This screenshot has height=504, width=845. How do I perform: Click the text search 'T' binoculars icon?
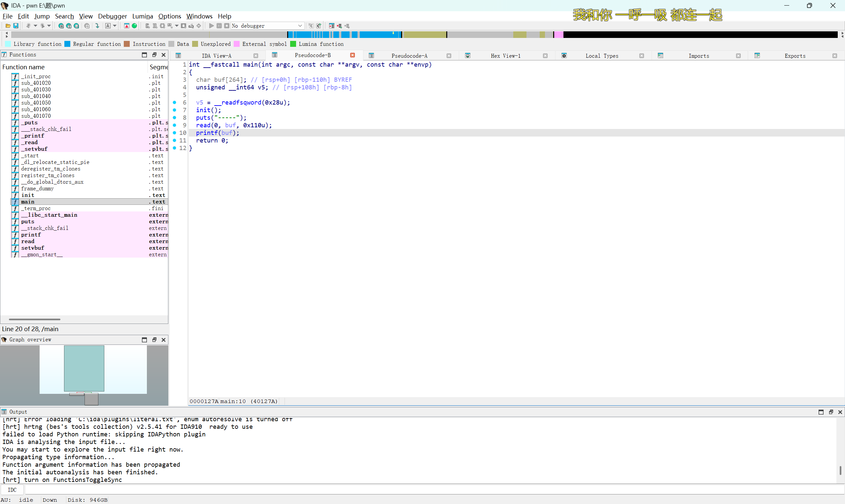coord(69,26)
